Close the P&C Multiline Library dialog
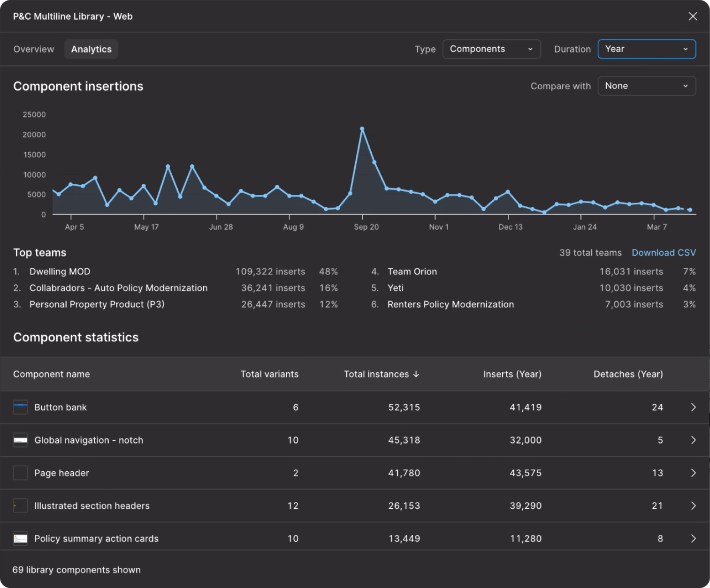The height and width of the screenshot is (588, 710). click(693, 16)
